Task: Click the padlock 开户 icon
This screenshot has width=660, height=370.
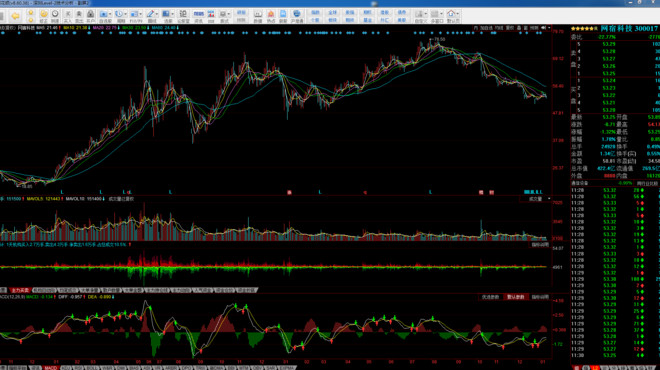Action: click(90, 16)
